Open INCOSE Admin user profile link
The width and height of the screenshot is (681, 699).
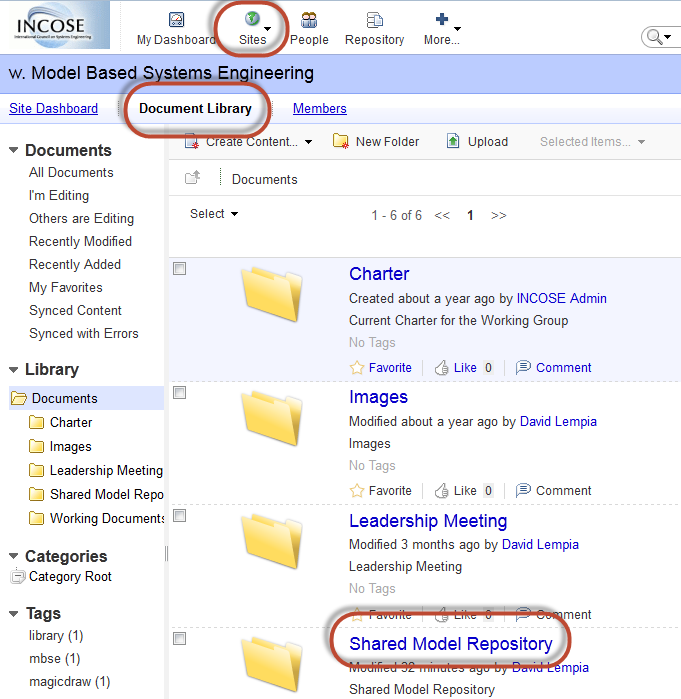562,298
